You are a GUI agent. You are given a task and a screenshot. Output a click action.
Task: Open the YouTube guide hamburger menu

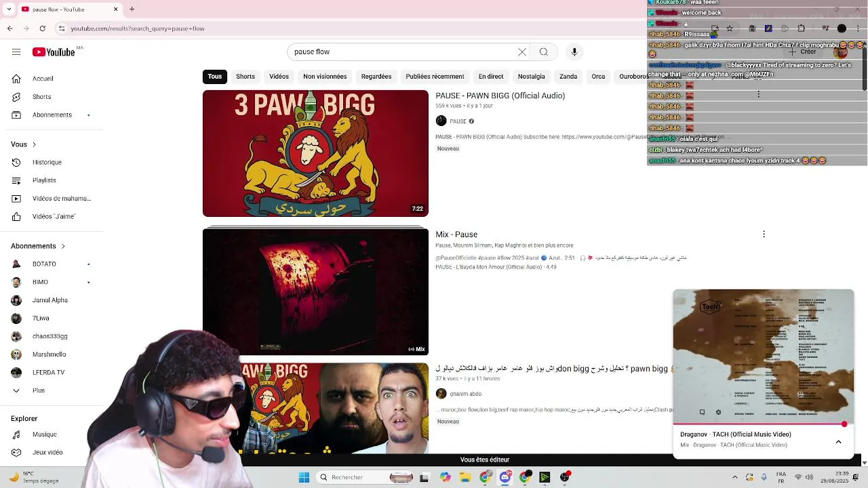coord(16,52)
